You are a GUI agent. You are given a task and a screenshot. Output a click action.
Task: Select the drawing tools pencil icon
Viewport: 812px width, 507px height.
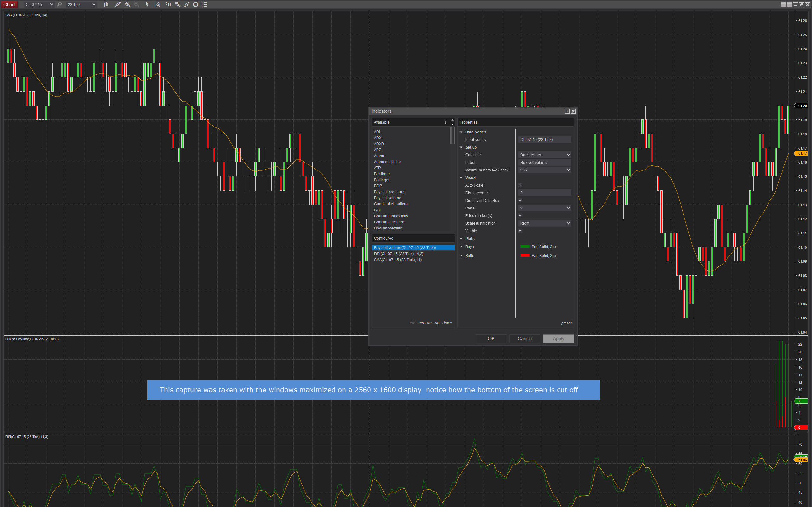[118, 4]
